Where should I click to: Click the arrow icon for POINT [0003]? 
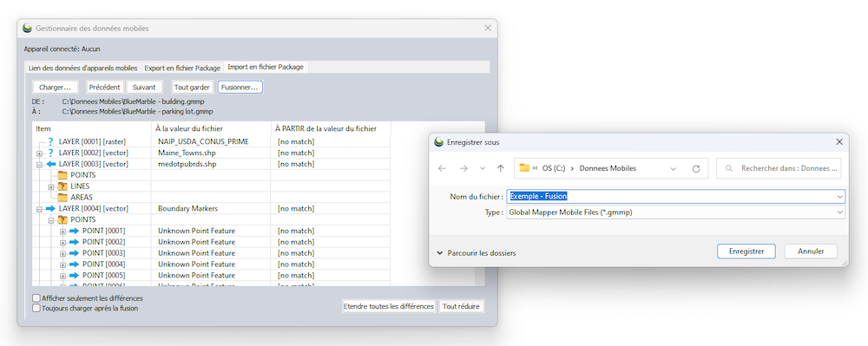(74, 253)
